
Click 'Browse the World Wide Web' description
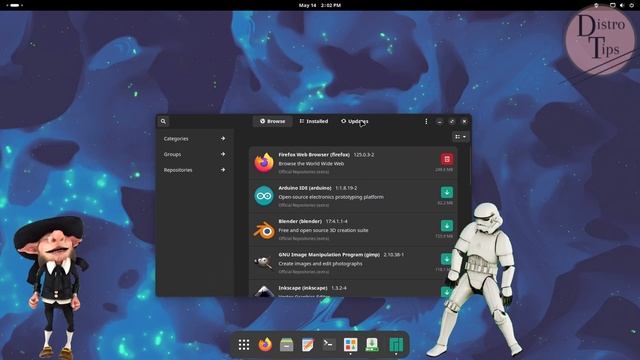(x=311, y=164)
